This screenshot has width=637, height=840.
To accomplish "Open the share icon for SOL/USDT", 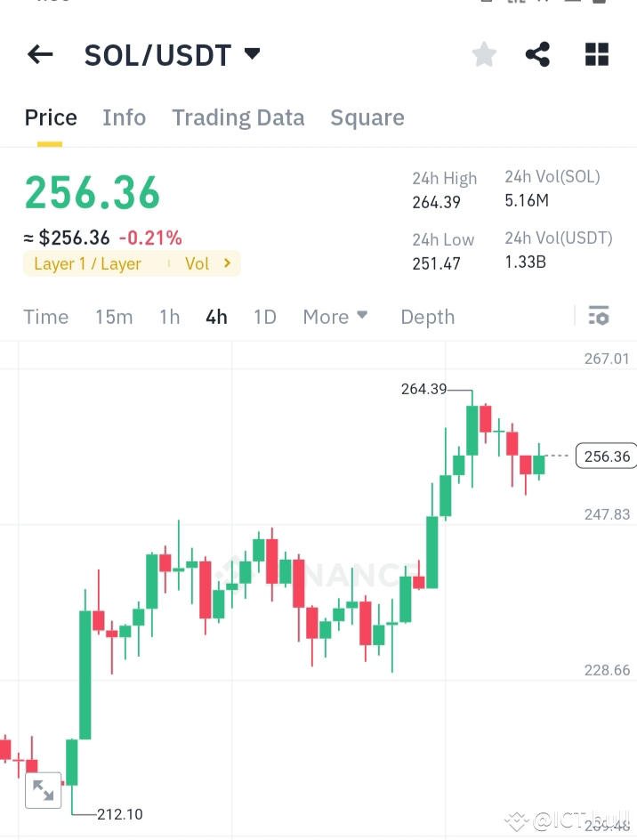I will point(537,54).
